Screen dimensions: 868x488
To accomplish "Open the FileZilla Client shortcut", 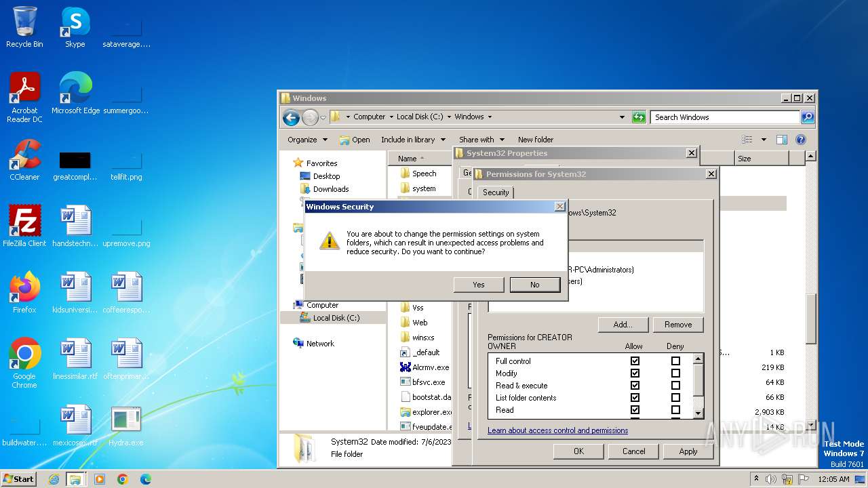I will coord(24,226).
